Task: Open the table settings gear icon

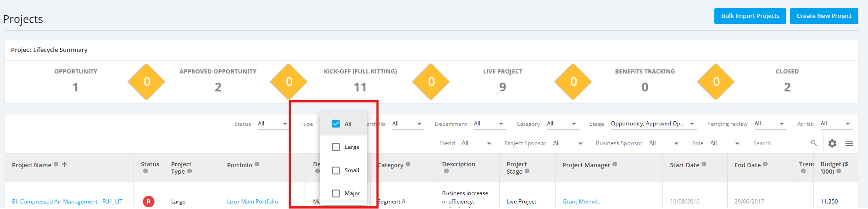Action: point(832,143)
